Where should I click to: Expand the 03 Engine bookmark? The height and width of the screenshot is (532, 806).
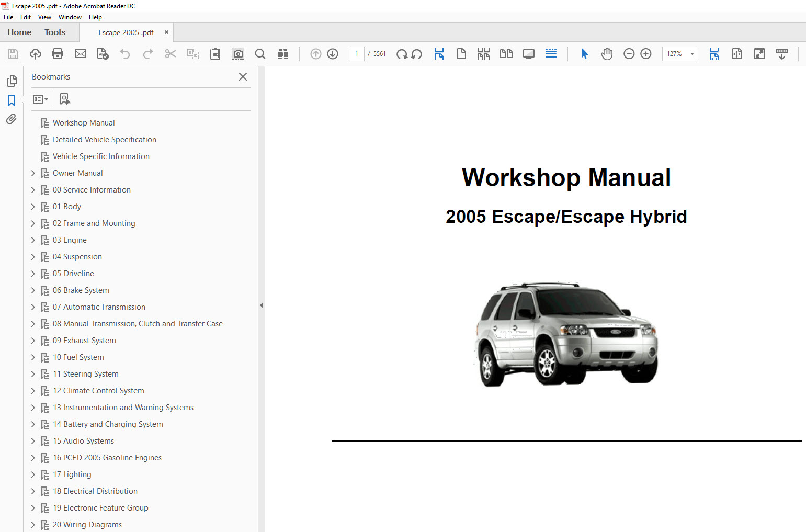(33, 240)
